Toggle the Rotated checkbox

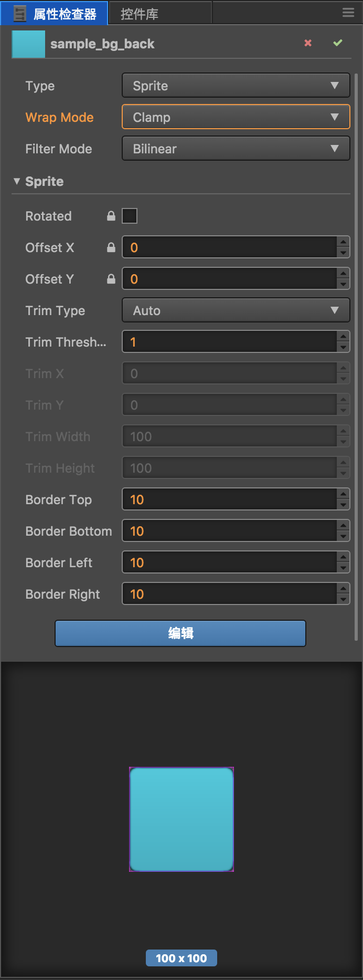pyautogui.click(x=130, y=216)
